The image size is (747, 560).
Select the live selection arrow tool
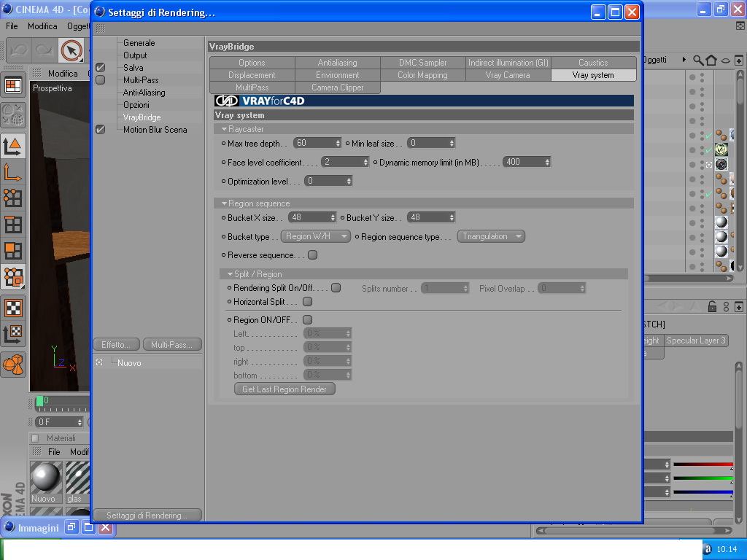pos(71,50)
